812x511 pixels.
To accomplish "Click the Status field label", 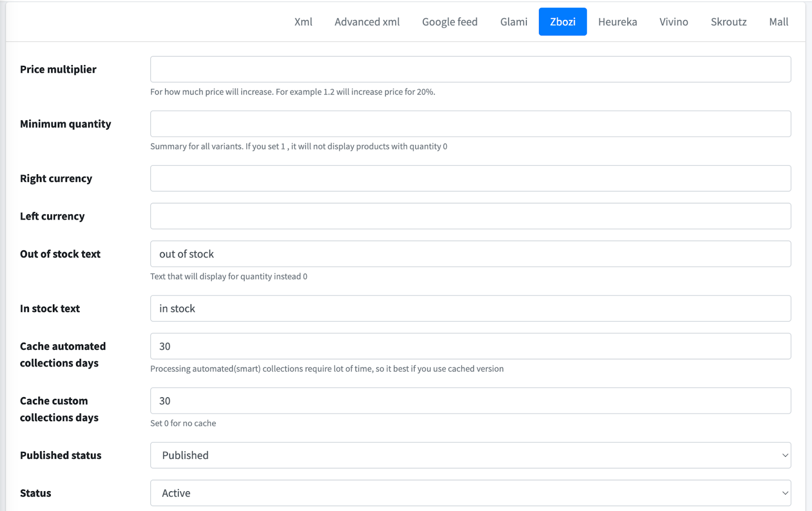I will (36, 493).
